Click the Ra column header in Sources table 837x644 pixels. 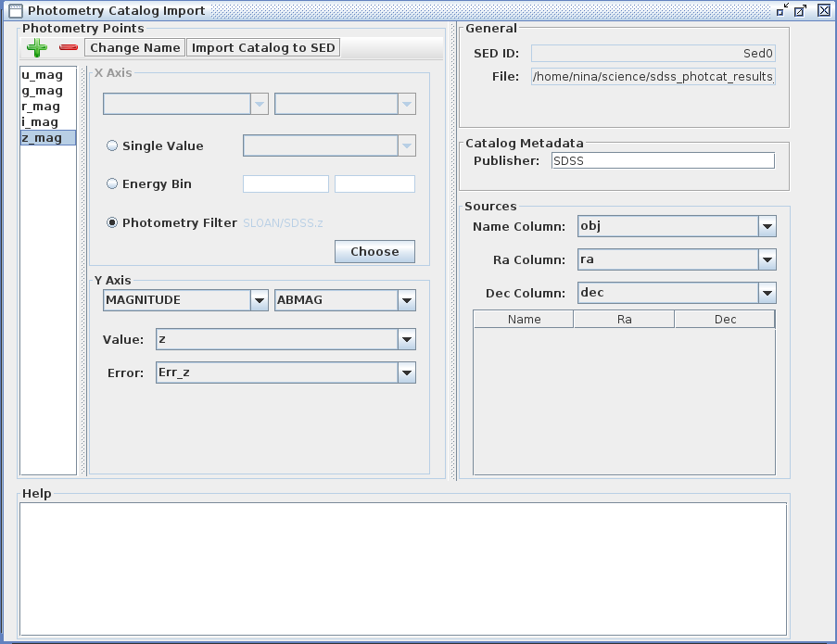coord(624,319)
